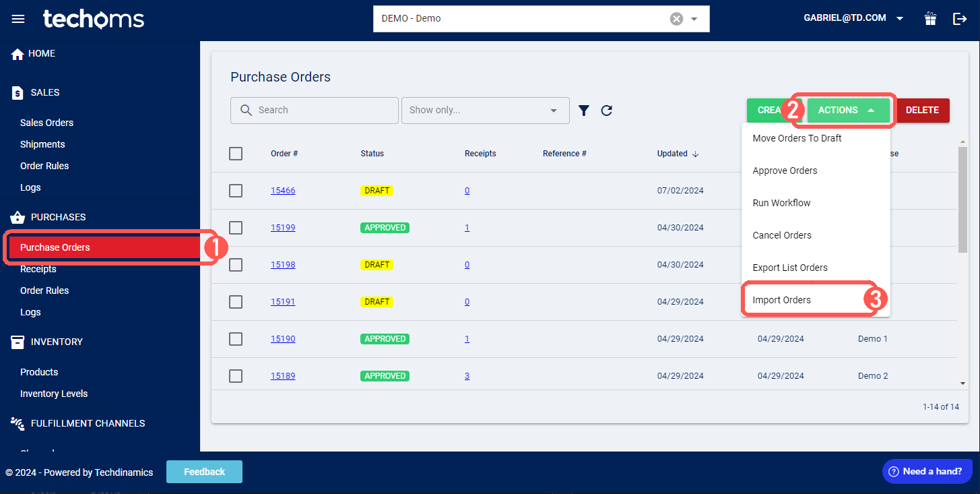
Task: Clear the DEMO - Demo selection
Action: [676, 19]
